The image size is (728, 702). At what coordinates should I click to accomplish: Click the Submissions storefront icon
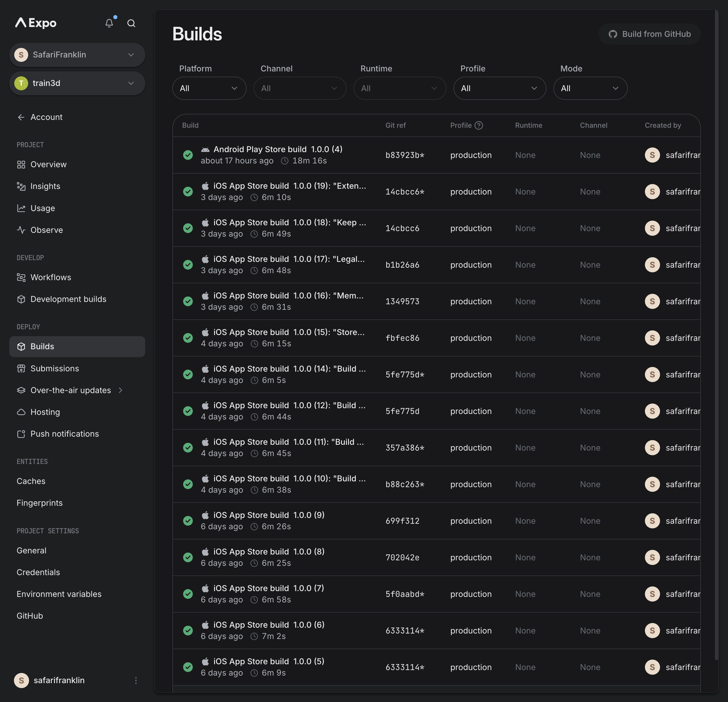[21, 369]
